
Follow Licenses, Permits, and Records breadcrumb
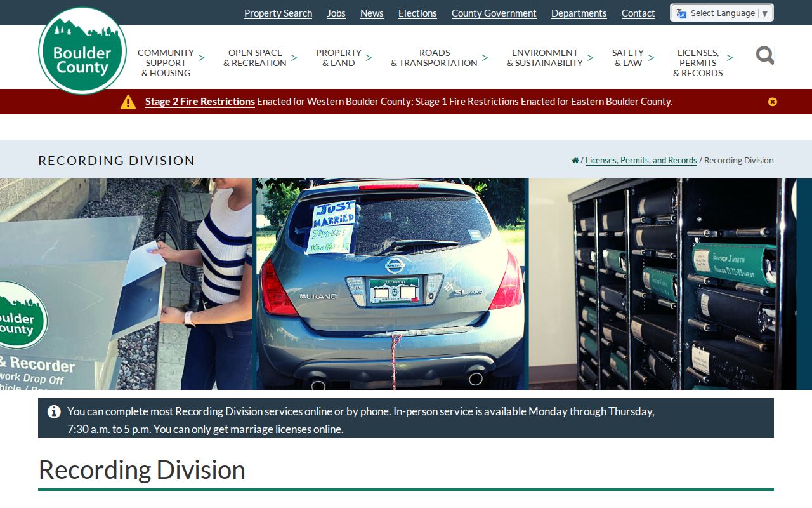point(641,161)
